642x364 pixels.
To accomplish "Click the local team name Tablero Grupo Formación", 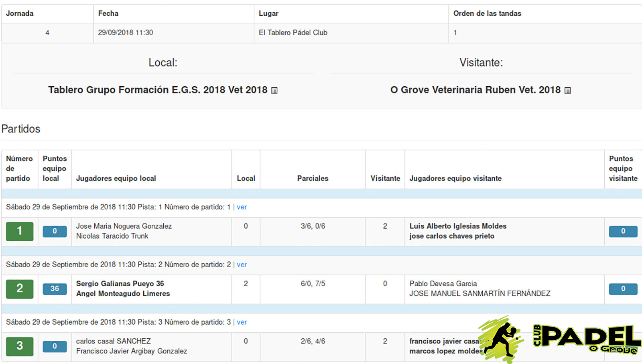I will point(158,90).
